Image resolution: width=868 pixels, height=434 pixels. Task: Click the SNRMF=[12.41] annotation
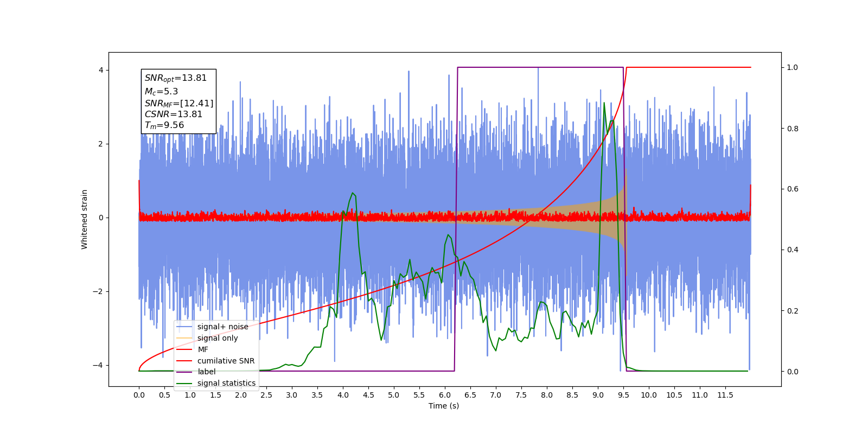(179, 103)
